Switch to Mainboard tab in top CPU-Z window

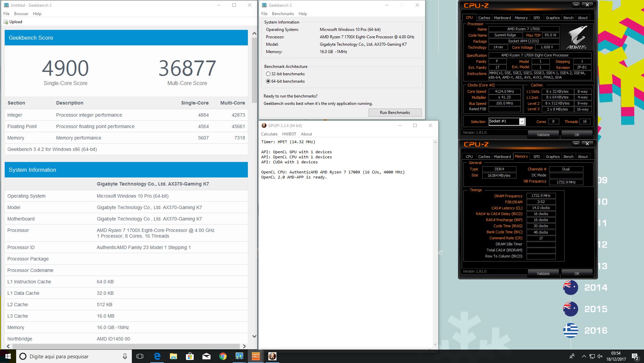[502, 18]
